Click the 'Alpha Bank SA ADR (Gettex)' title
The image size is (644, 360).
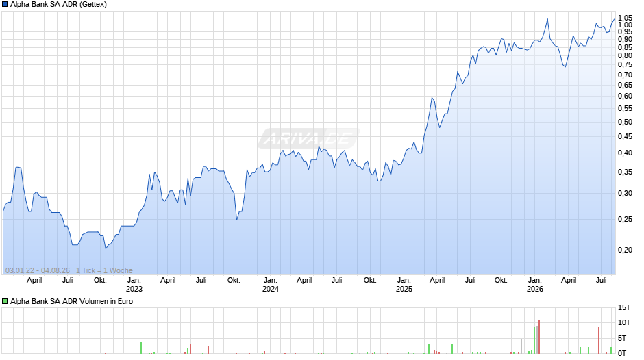click(x=58, y=5)
